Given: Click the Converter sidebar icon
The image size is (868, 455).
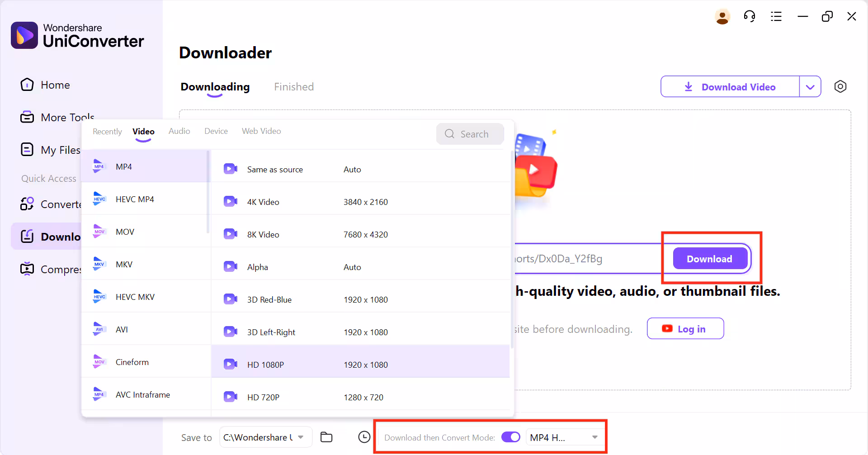Looking at the screenshot, I should coord(27,204).
